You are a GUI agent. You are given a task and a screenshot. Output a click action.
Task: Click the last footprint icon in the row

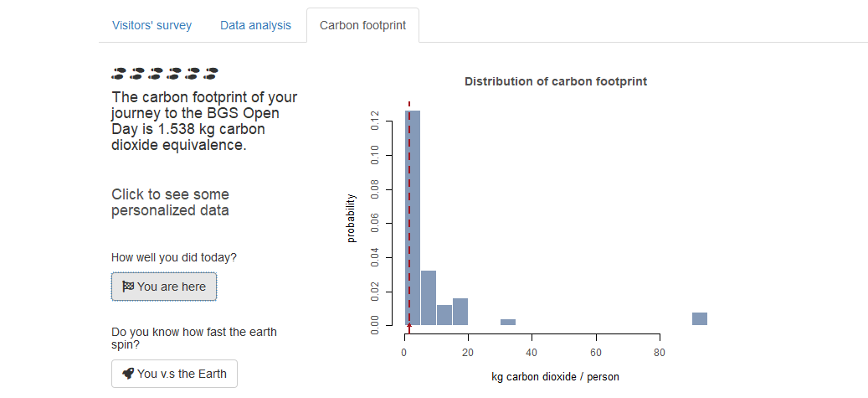(211, 74)
